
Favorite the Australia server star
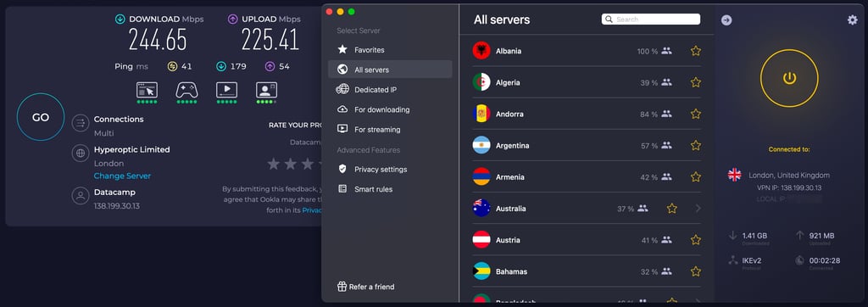pyautogui.click(x=672, y=209)
